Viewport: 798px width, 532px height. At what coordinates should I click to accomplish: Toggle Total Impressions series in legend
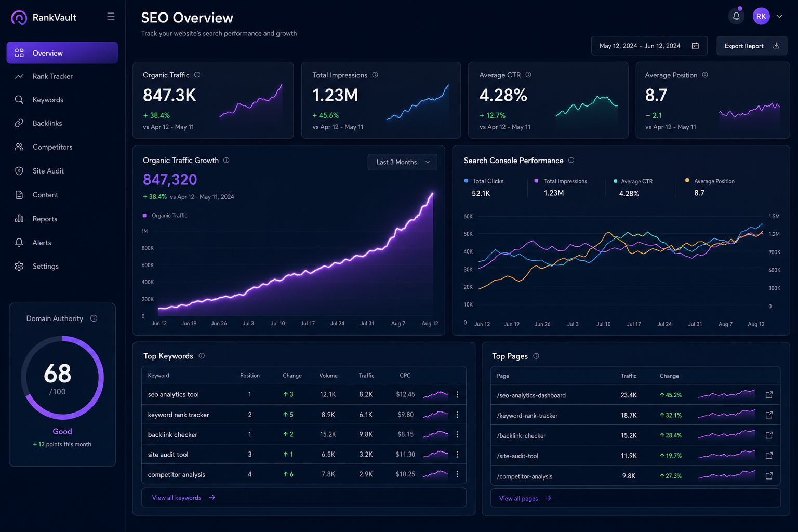(561, 181)
